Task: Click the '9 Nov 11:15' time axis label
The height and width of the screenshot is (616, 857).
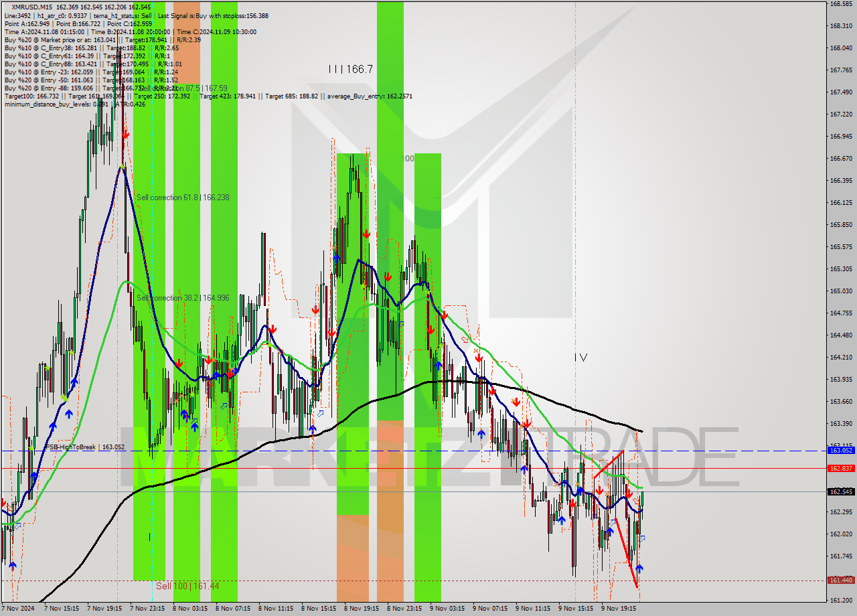Action: click(533, 609)
